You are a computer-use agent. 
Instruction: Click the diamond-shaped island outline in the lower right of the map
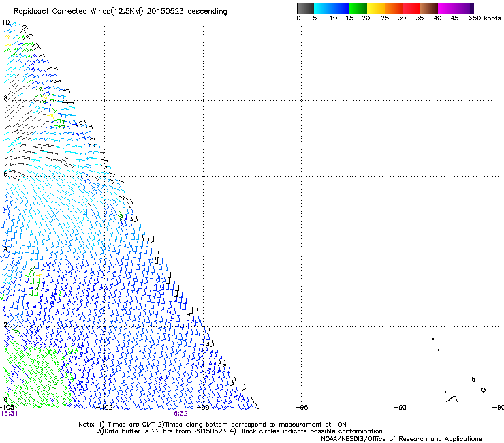click(483, 390)
